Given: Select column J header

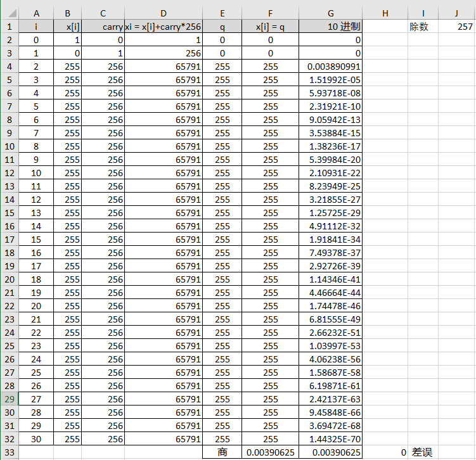Looking at the screenshot, I should click(456, 13).
